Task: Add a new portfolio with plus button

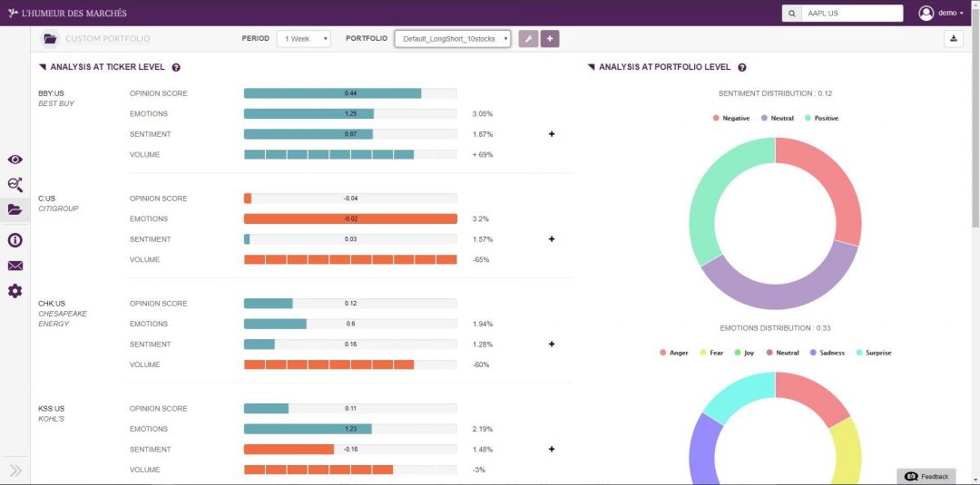Action: (550, 39)
